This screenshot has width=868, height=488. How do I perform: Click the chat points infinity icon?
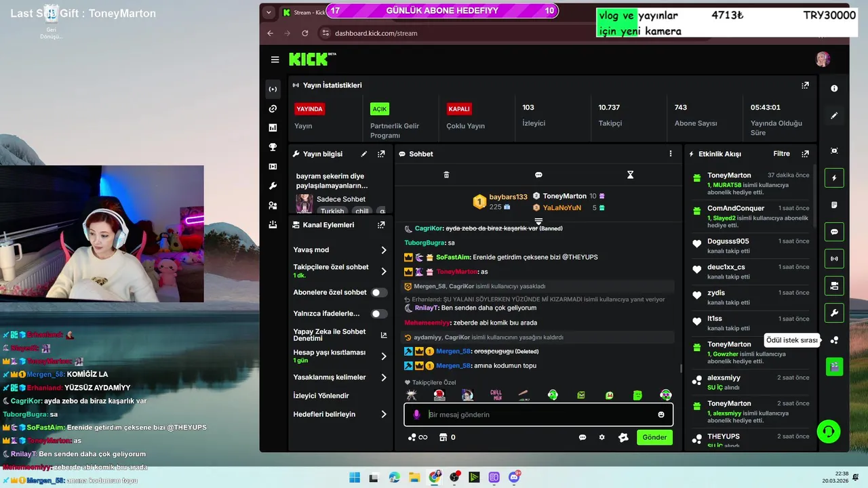click(x=418, y=437)
